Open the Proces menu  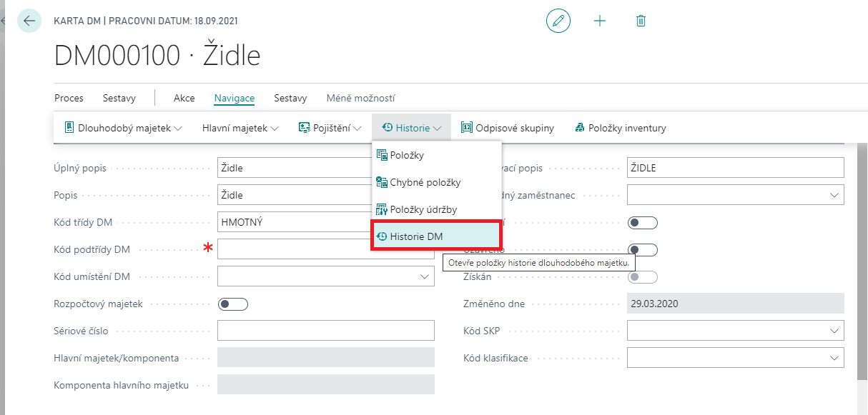coord(69,99)
